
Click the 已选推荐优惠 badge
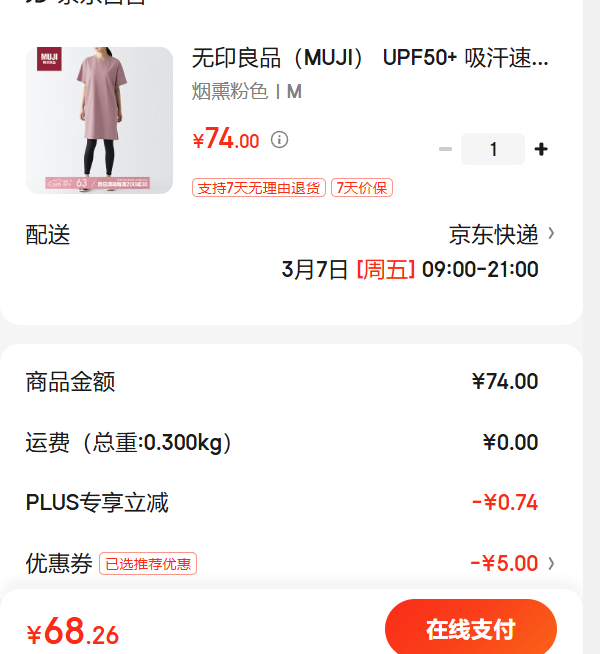point(148,564)
